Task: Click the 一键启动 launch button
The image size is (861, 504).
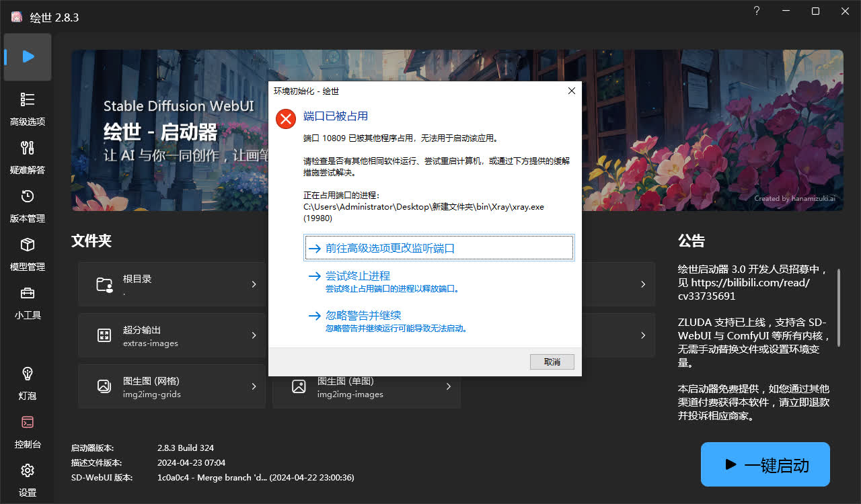Action: pyautogui.click(x=765, y=464)
